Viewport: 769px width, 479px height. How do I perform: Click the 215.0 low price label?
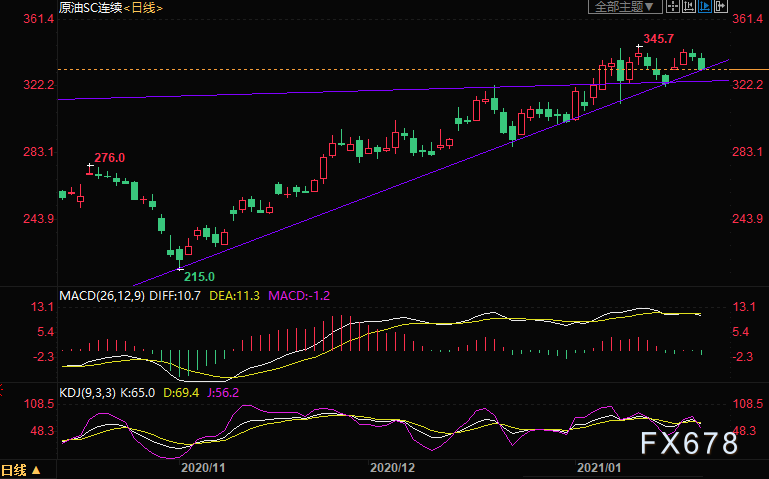[199, 277]
